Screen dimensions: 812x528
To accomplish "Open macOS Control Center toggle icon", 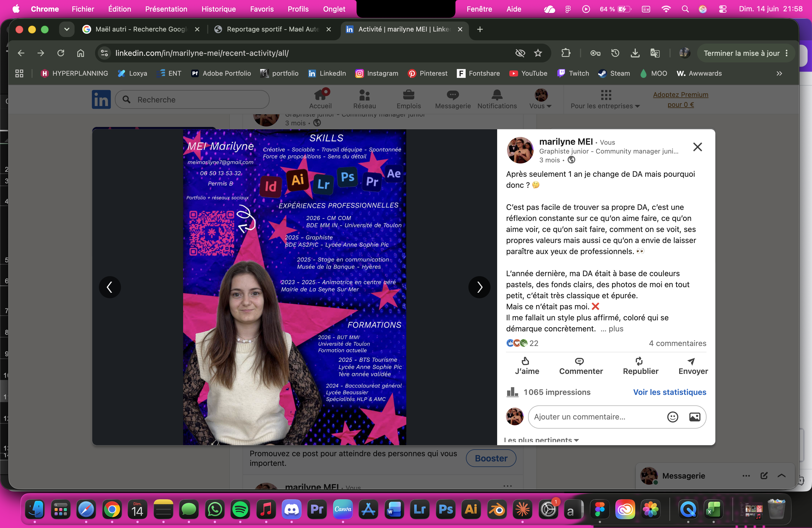I will 722,9.
